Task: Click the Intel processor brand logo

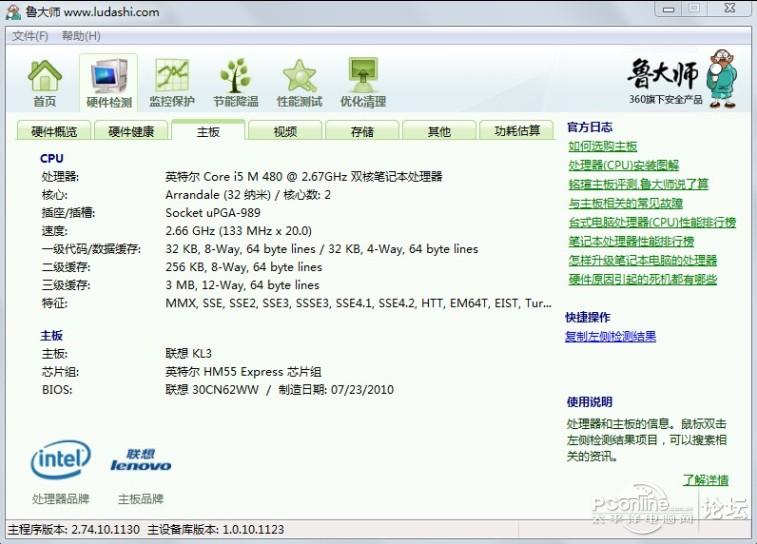Action: pos(61,459)
